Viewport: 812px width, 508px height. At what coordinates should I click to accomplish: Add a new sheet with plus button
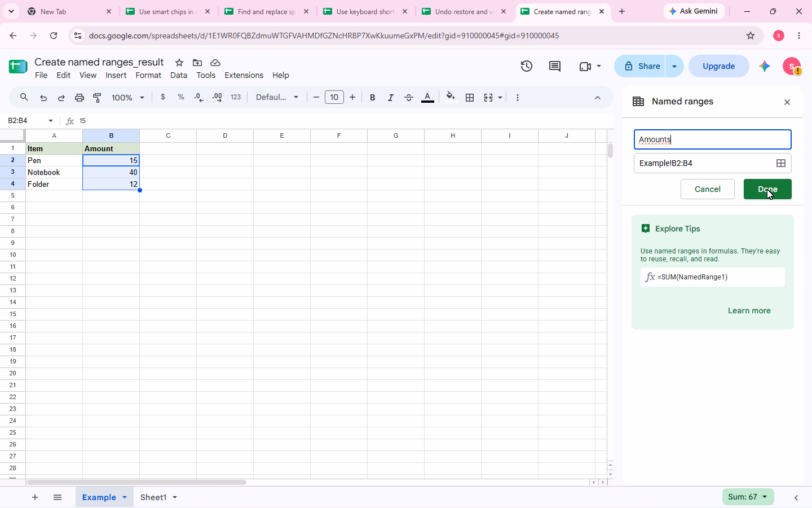coord(35,497)
